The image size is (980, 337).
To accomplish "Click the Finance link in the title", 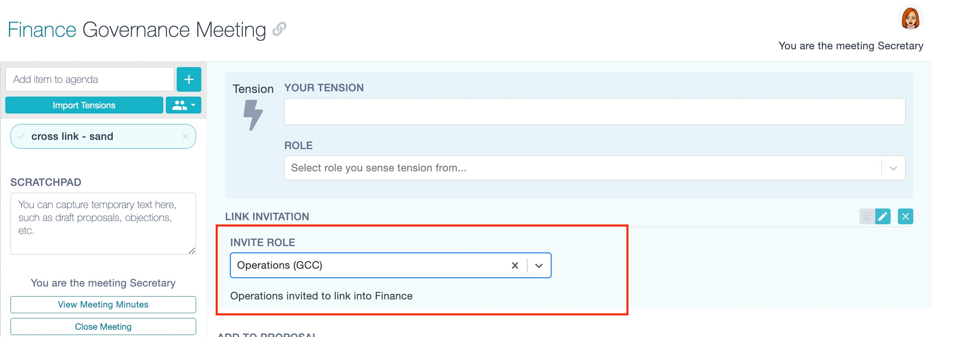I will [x=42, y=30].
